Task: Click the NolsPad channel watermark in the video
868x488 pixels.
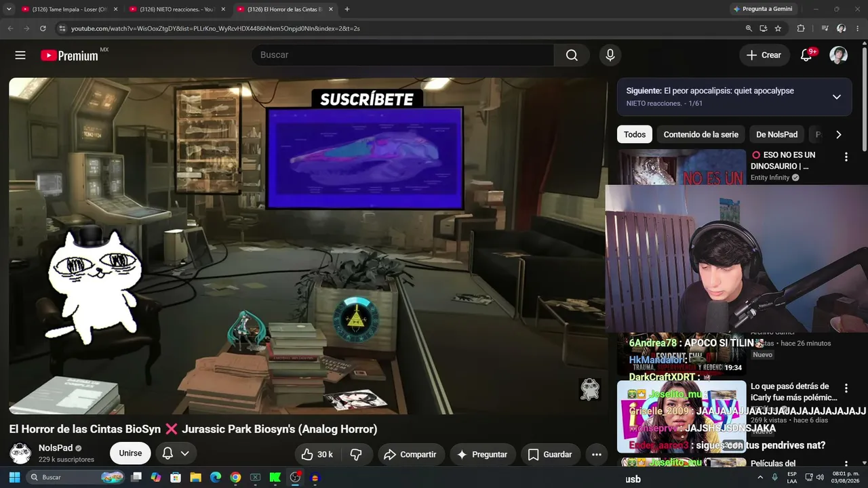Action: 590,388
